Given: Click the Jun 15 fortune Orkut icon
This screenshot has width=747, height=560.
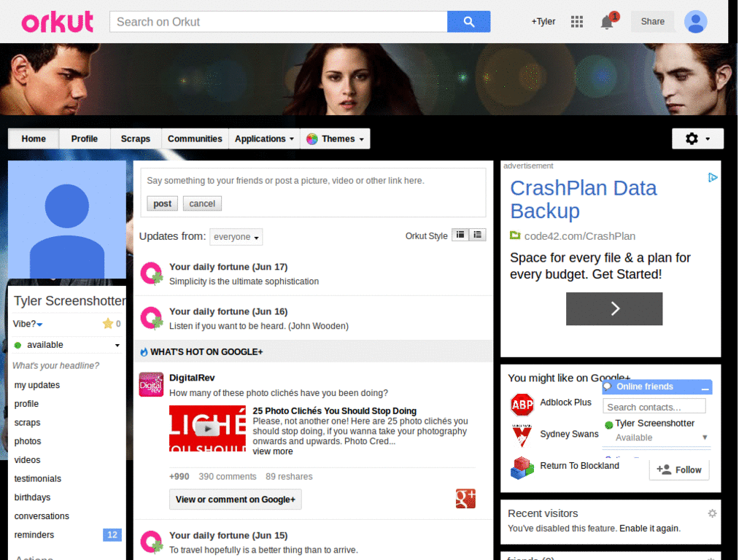Looking at the screenshot, I should click(152, 542).
